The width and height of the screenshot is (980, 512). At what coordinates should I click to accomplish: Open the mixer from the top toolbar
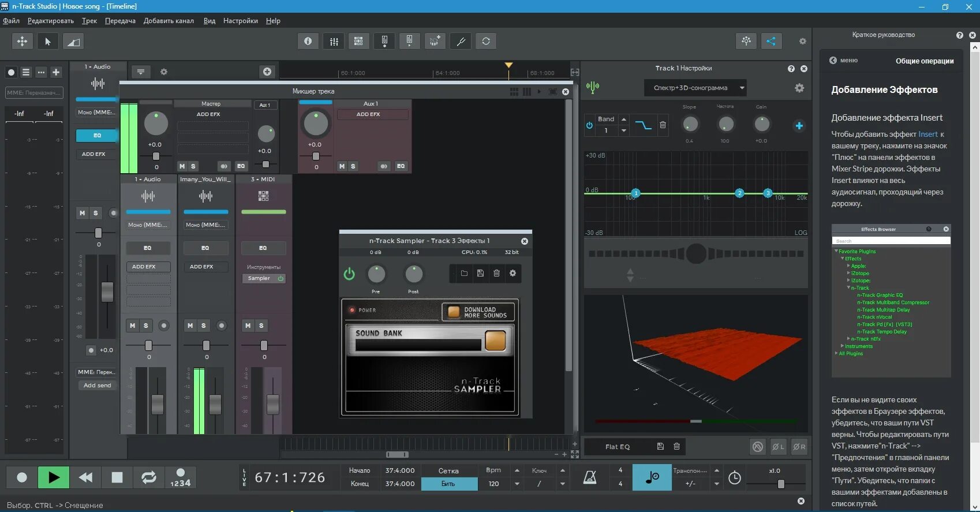click(x=334, y=41)
